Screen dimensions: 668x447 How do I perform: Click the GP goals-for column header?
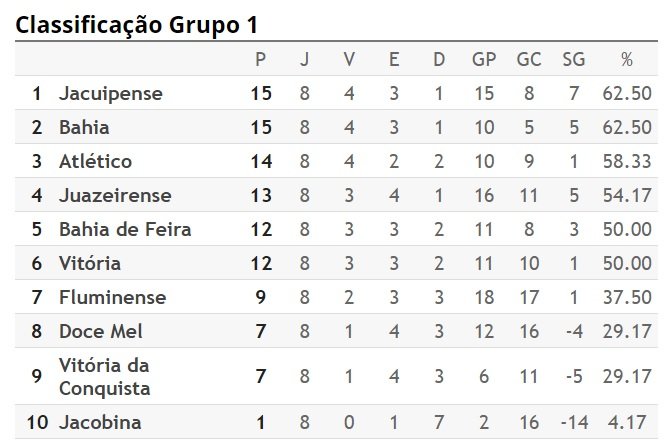coord(484,59)
